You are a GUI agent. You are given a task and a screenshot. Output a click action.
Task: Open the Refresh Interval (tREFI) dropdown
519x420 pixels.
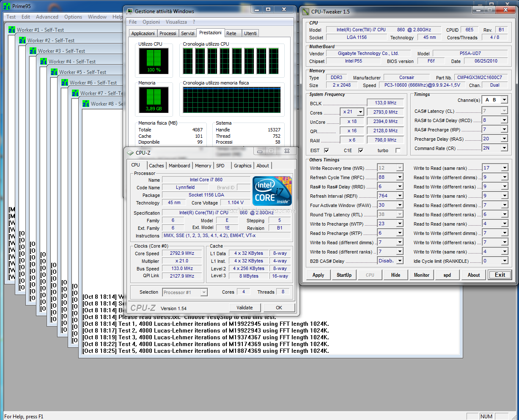coord(400,196)
